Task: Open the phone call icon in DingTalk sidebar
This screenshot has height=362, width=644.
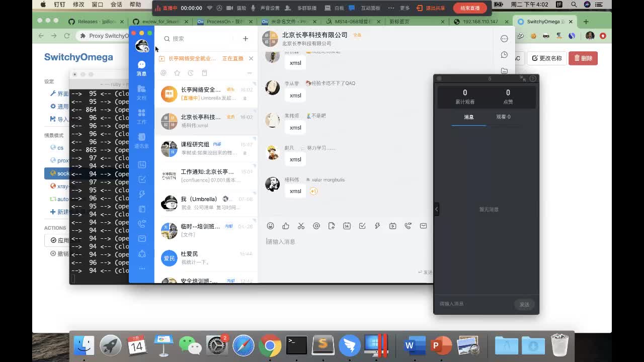Action: tap(142, 224)
